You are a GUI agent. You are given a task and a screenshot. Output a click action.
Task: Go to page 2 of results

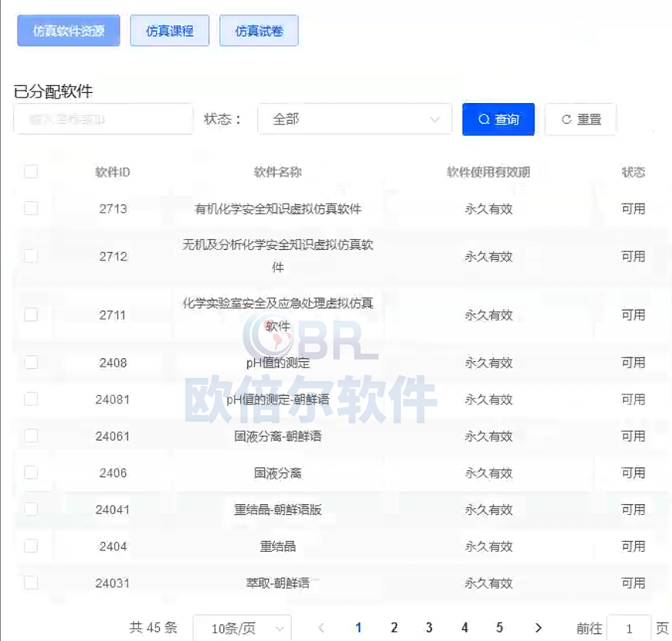tap(394, 628)
